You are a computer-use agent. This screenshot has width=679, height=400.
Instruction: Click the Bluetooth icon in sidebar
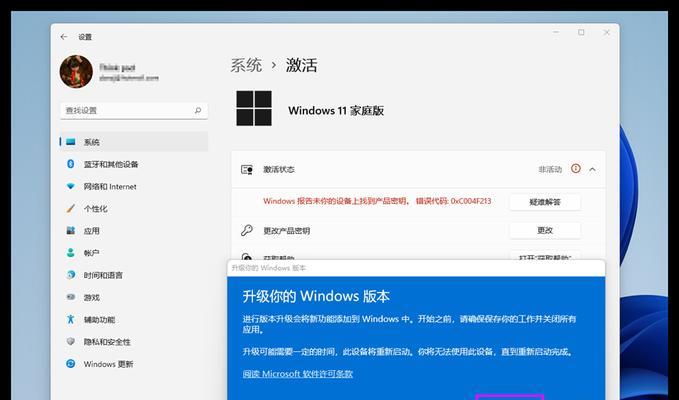pyautogui.click(x=71, y=164)
